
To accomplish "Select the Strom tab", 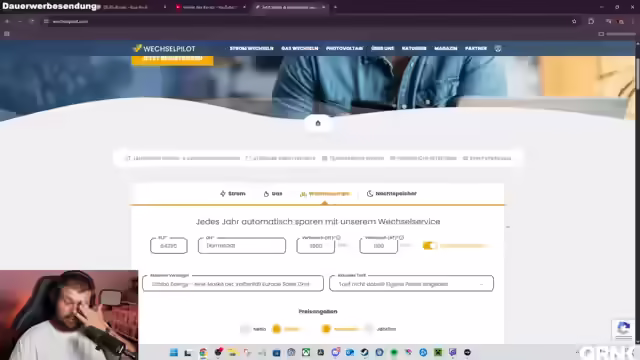I will click(x=233, y=193).
